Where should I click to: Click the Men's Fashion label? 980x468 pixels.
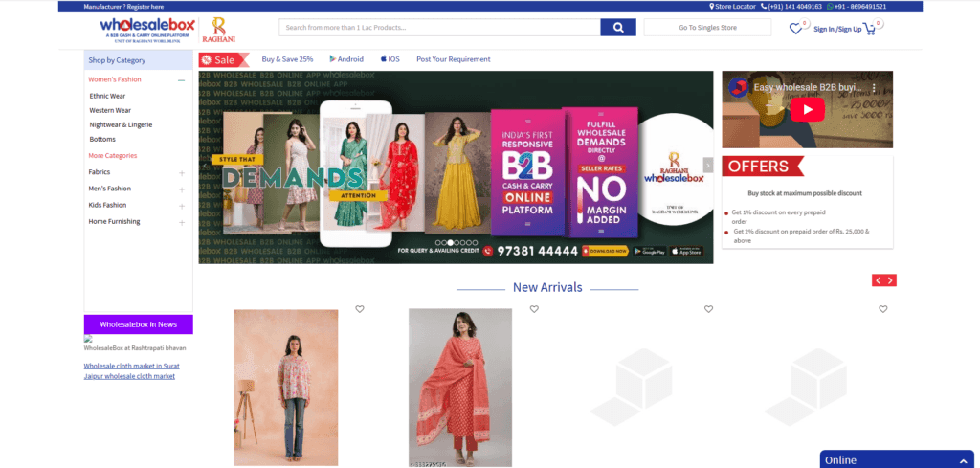coord(109,189)
